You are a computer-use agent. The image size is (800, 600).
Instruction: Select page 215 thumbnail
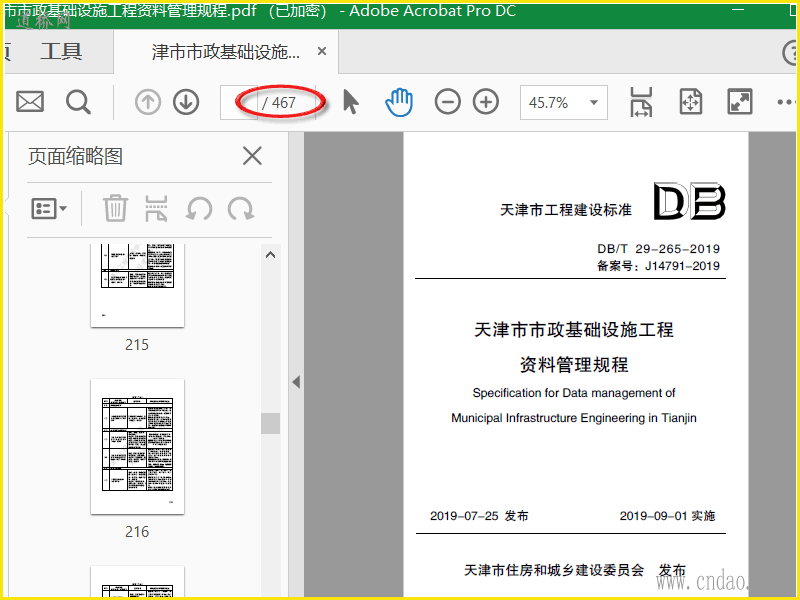point(137,285)
